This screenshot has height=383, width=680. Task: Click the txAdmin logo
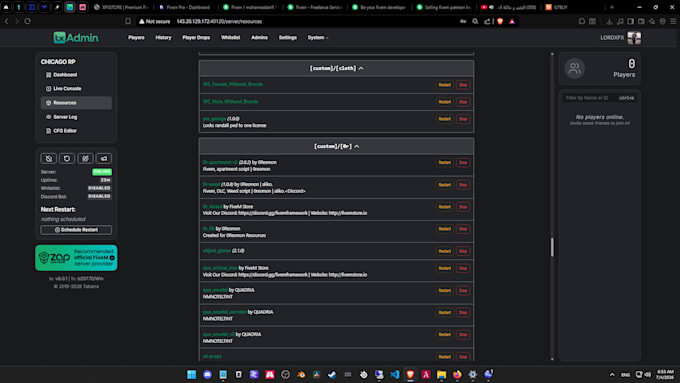76,38
